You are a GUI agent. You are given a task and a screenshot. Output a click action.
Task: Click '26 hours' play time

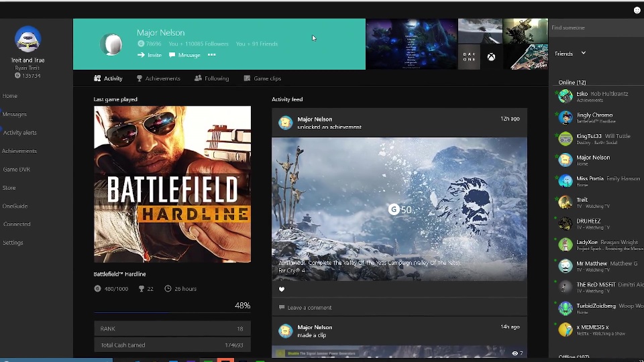click(x=185, y=288)
